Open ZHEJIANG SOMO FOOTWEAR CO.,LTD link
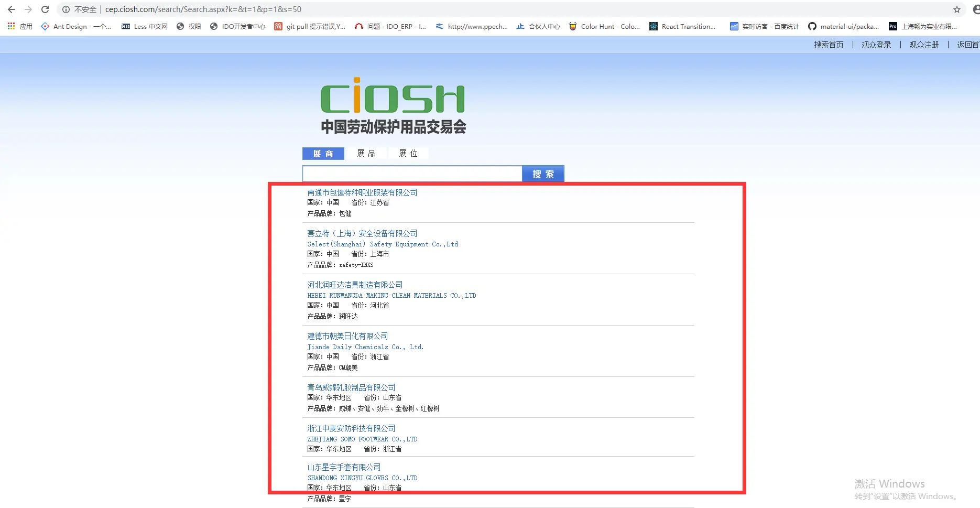Image resolution: width=980 pixels, height=508 pixels. (x=362, y=439)
